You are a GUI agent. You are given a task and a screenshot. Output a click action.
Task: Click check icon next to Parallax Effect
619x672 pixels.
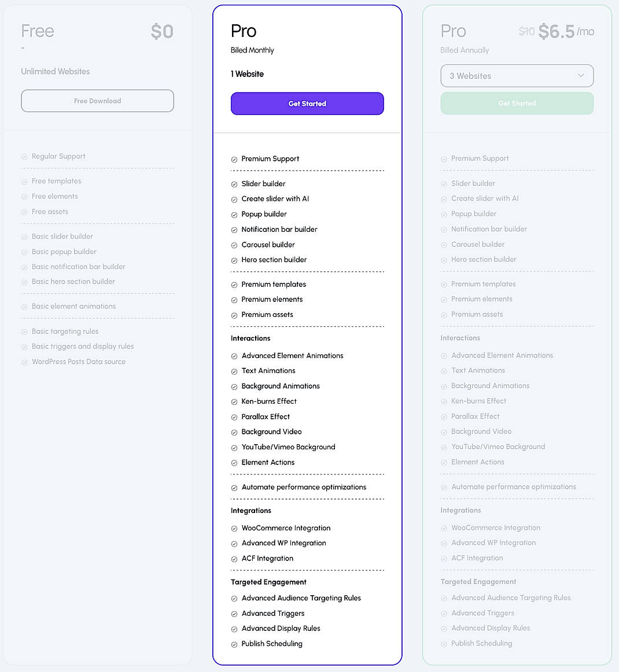(x=234, y=418)
